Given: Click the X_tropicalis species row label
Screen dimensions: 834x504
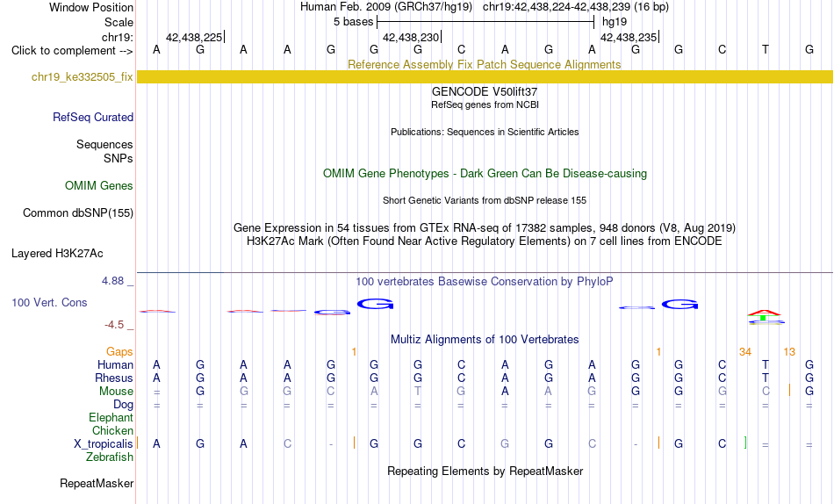Looking at the screenshot, I should pos(104,444).
